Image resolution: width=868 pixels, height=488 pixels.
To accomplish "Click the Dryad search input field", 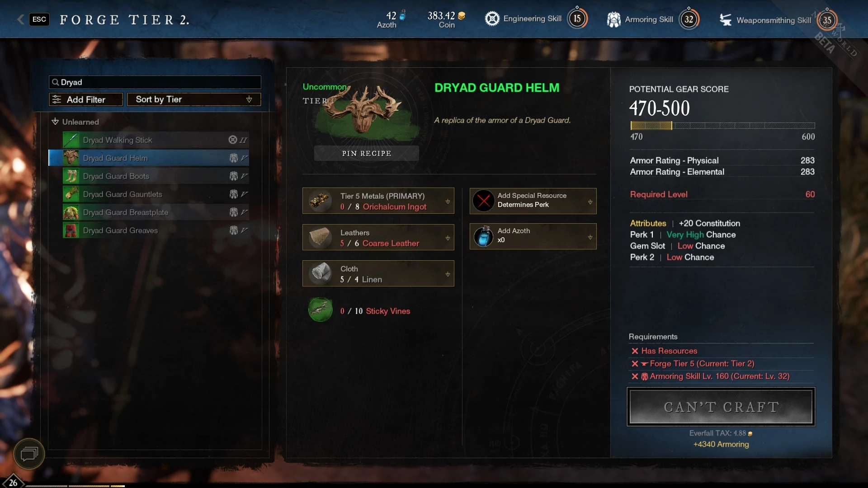I will point(155,82).
